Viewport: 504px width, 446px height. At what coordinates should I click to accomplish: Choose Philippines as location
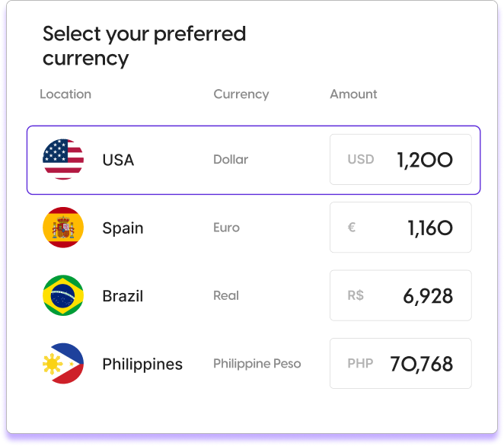point(142,365)
